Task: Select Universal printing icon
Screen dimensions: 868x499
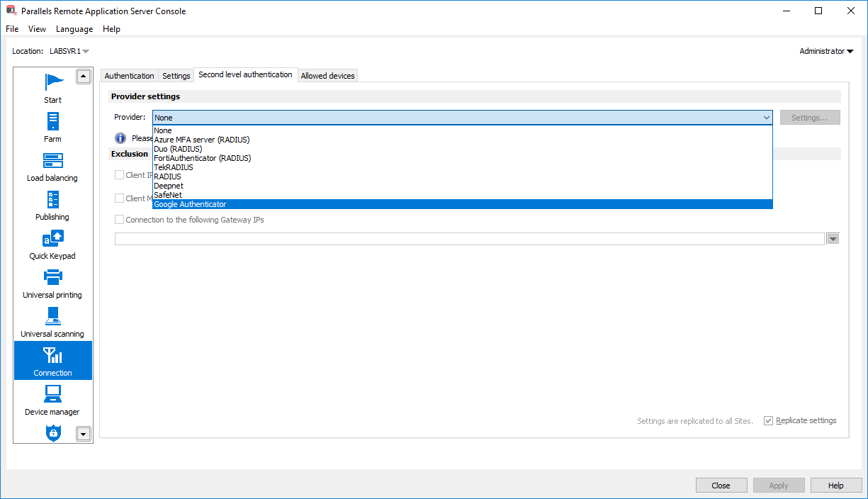Action: [53, 277]
